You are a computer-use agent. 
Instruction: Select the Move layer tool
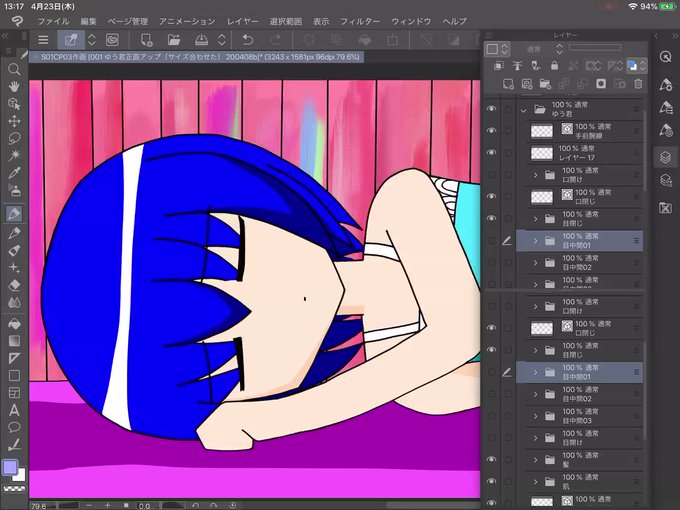click(14, 121)
